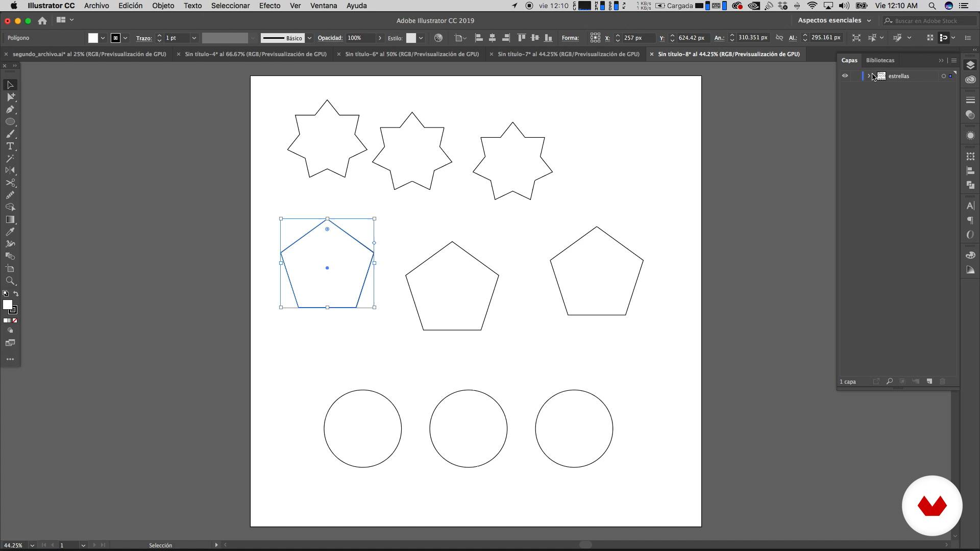The height and width of the screenshot is (551, 980).
Task: Switch to the Bibliotecas tab
Action: tap(880, 60)
